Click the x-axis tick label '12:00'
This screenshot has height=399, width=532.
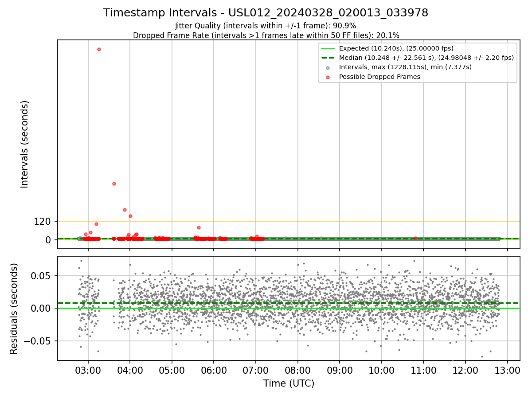point(465,370)
